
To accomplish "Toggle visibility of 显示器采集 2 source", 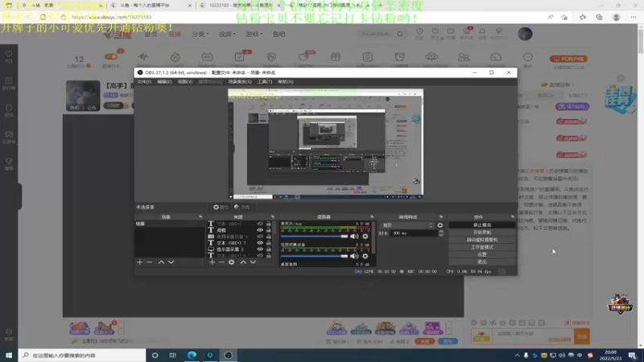I will click(x=259, y=249).
